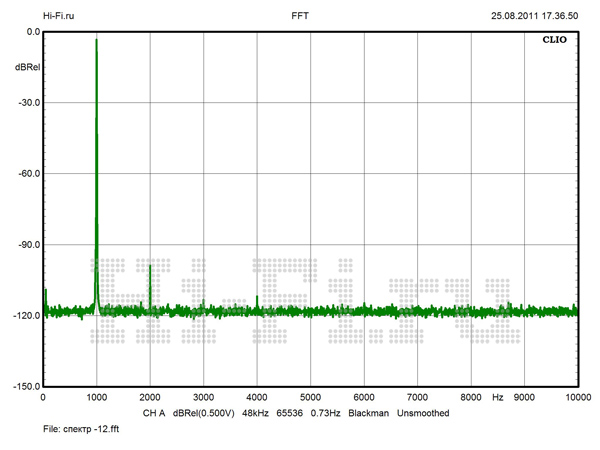Viewport: 600px width, 450px height.
Task: Click the file name спектр -12.fft
Action: click(75, 430)
